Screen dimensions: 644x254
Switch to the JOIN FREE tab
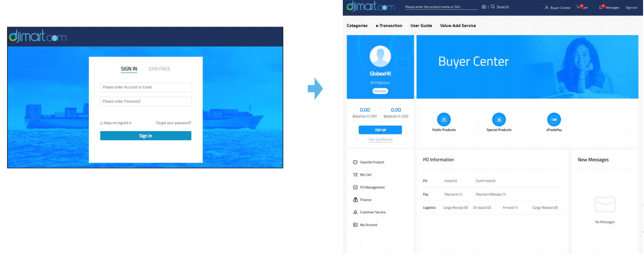(x=159, y=69)
